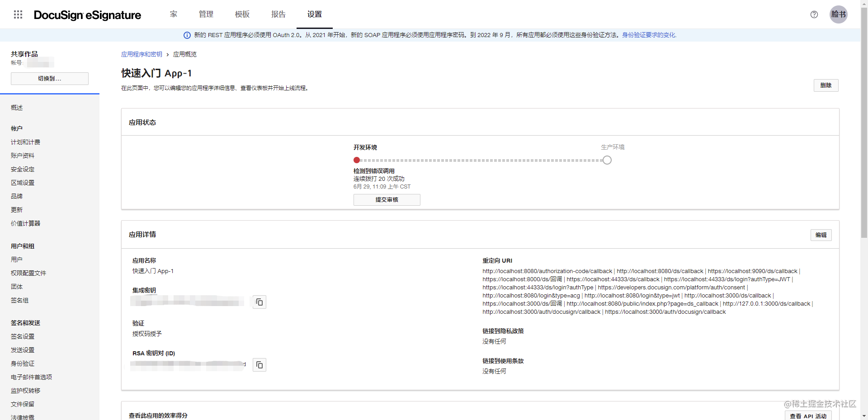
Task: Switch to the 模板 tab
Action: (242, 14)
